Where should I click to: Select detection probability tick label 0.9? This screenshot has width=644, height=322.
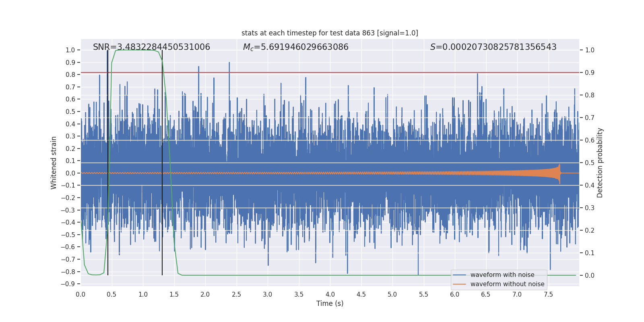pos(590,73)
